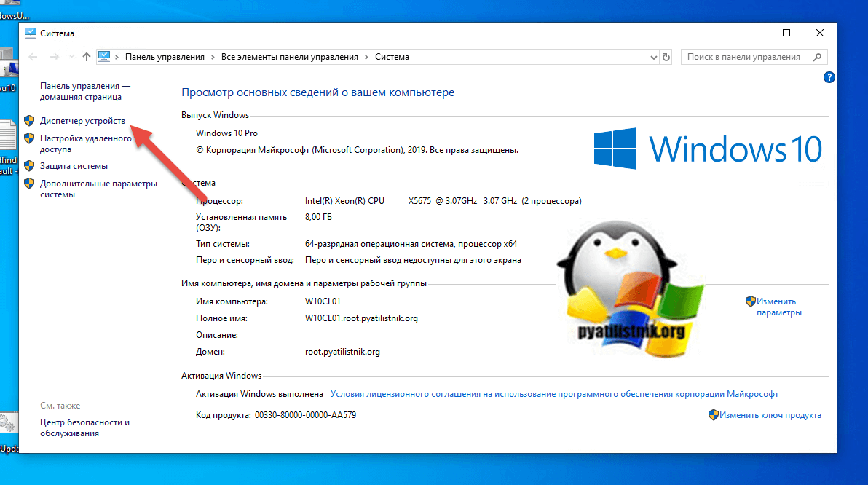Select Все элементы панели управления breadcrumb
The height and width of the screenshot is (485, 868).
click(290, 57)
